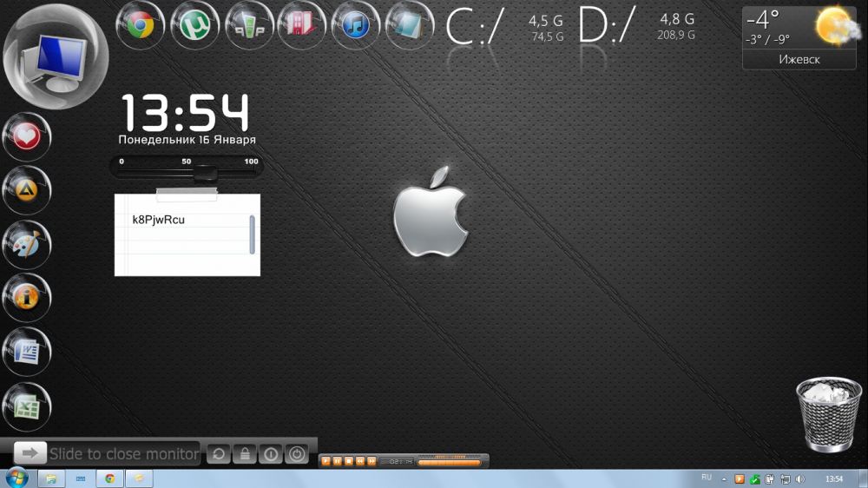
Task: Click fast-forward on the mini player
Action: tap(372, 461)
